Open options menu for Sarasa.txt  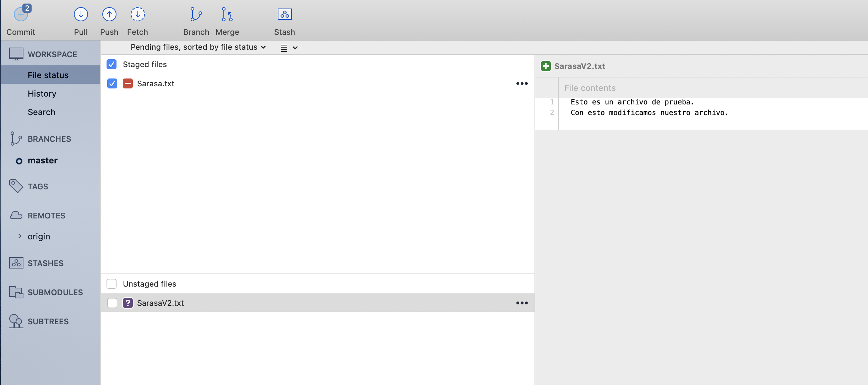[522, 83]
